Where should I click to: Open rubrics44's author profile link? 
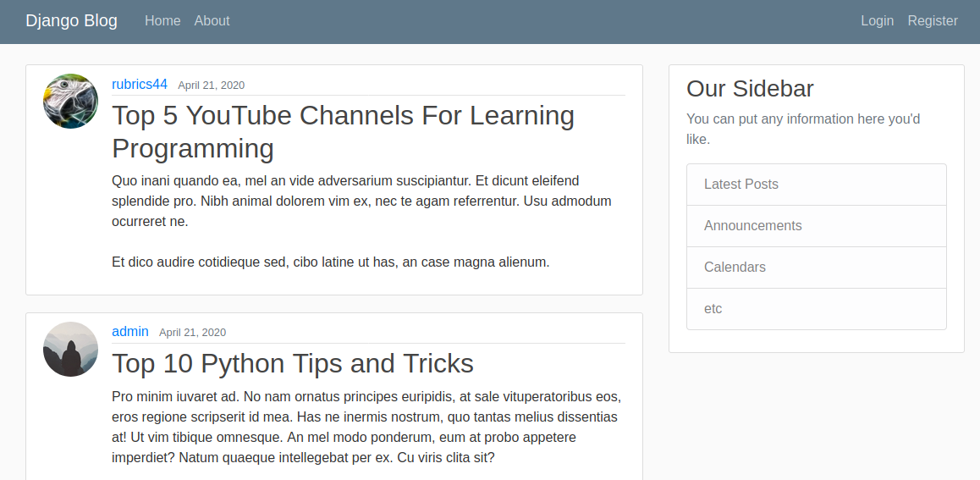[x=140, y=84]
